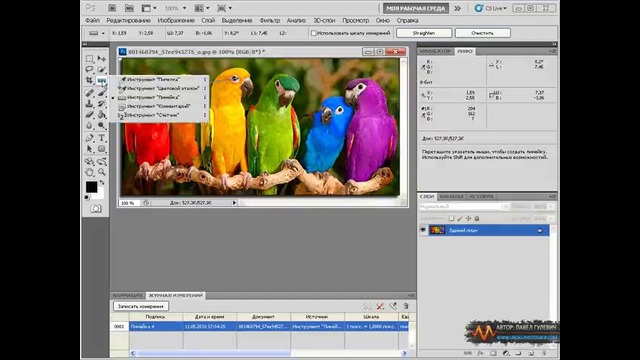The height and width of the screenshot is (360, 640).
Task: Open the Screen Mode dropdown
Action: 224,8
